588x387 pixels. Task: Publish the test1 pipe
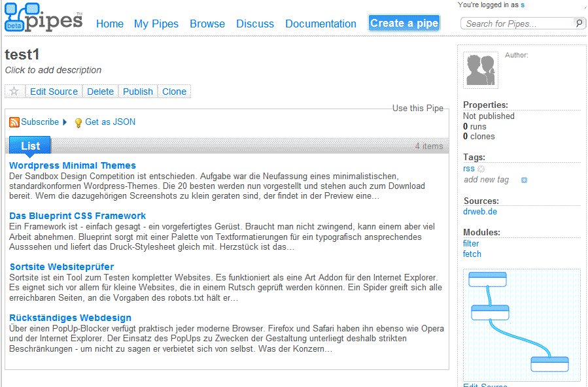[x=137, y=92]
